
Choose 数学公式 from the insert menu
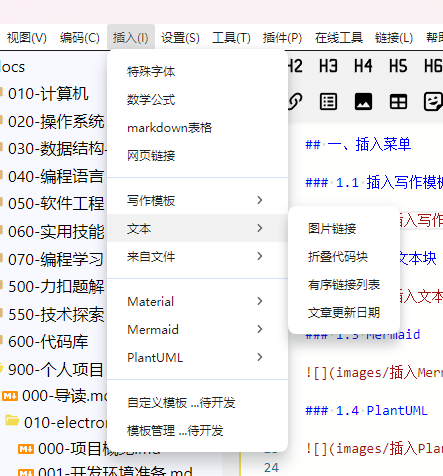[197, 99]
